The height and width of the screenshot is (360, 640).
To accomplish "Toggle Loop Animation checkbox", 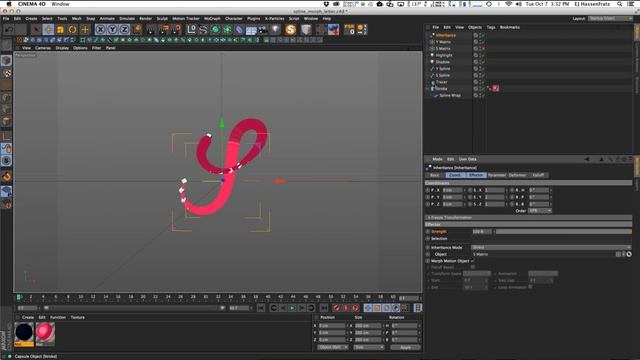I will tap(530, 287).
